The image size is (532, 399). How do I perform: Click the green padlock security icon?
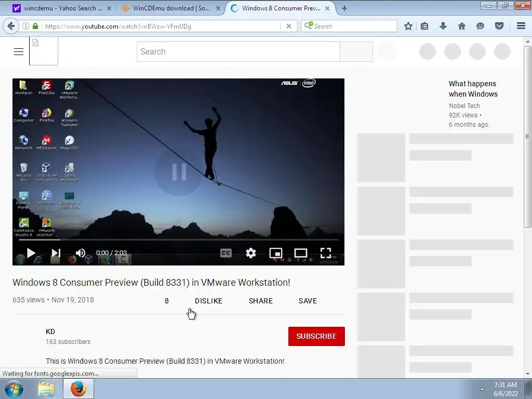[x=35, y=26]
